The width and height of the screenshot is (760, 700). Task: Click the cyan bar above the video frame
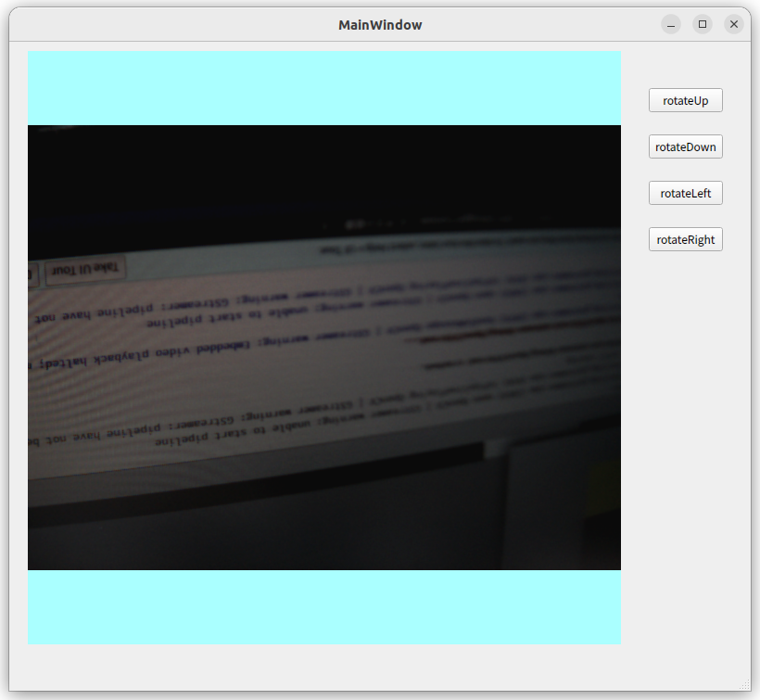[324, 88]
